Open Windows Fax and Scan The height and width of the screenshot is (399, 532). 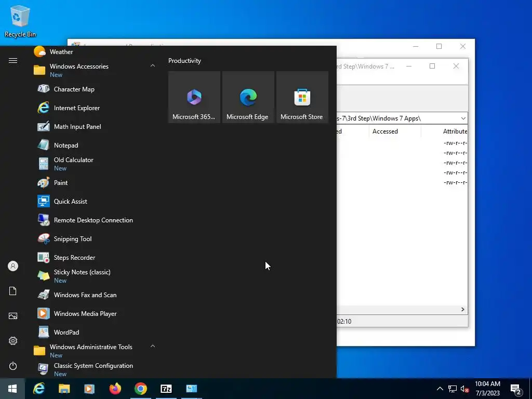(x=85, y=295)
